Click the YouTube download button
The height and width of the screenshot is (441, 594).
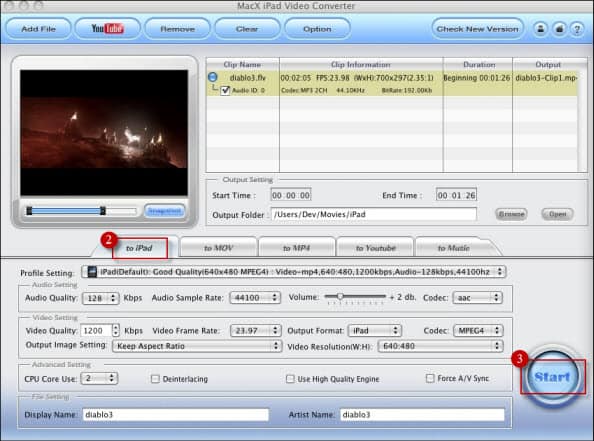pos(107,29)
